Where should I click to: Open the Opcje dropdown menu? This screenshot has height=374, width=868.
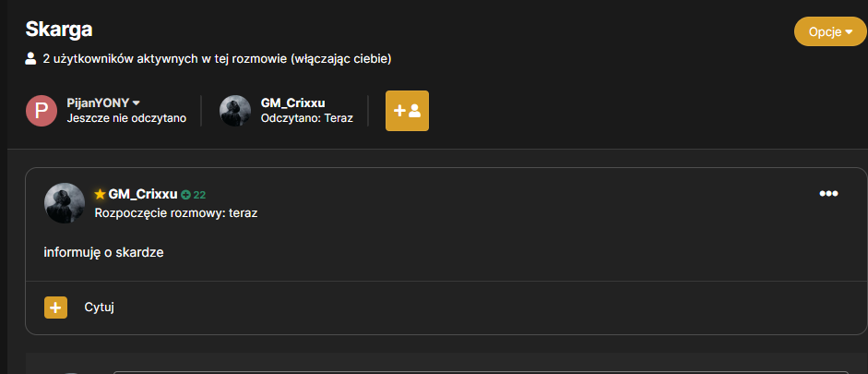click(x=830, y=32)
